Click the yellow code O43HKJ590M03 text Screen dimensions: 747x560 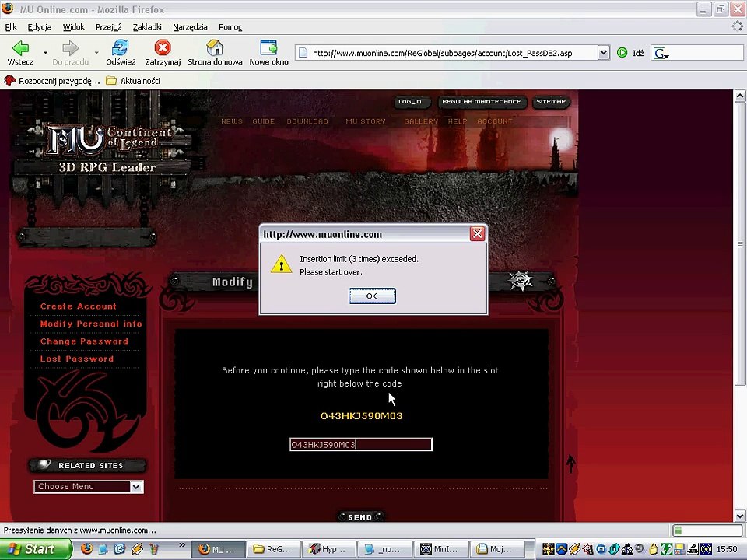(x=361, y=415)
